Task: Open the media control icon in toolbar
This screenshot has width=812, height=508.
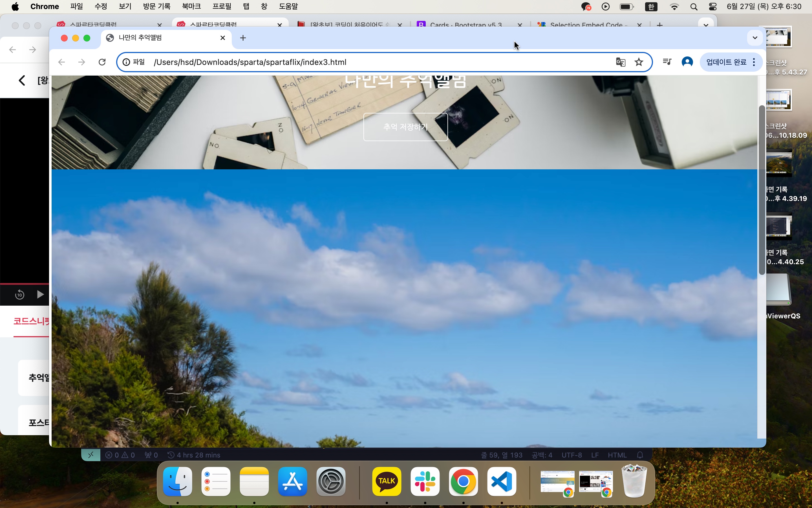Action: click(667, 62)
